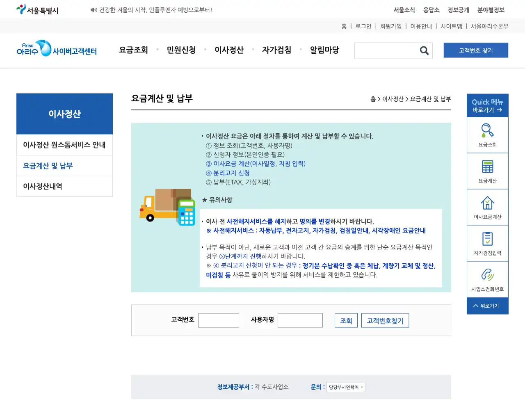Open the 민원신청 menu

[182, 50]
